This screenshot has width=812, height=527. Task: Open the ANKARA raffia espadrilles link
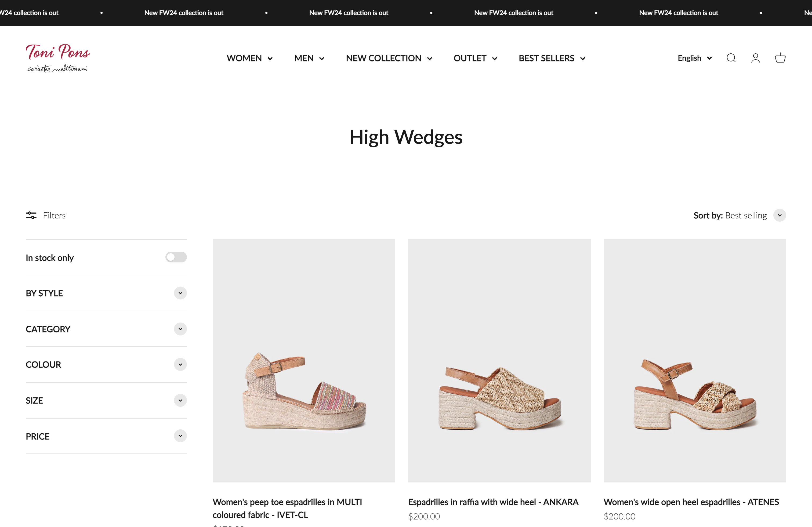click(493, 502)
